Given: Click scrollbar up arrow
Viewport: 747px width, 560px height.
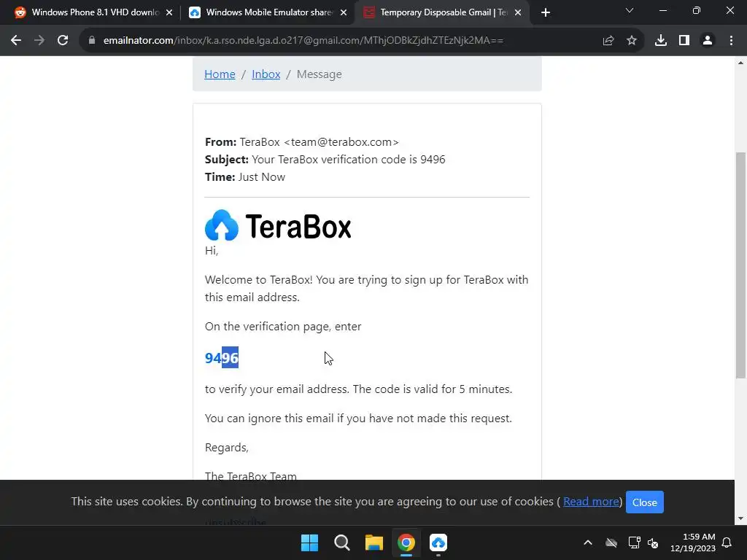Looking at the screenshot, I should (x=740, y=63).
